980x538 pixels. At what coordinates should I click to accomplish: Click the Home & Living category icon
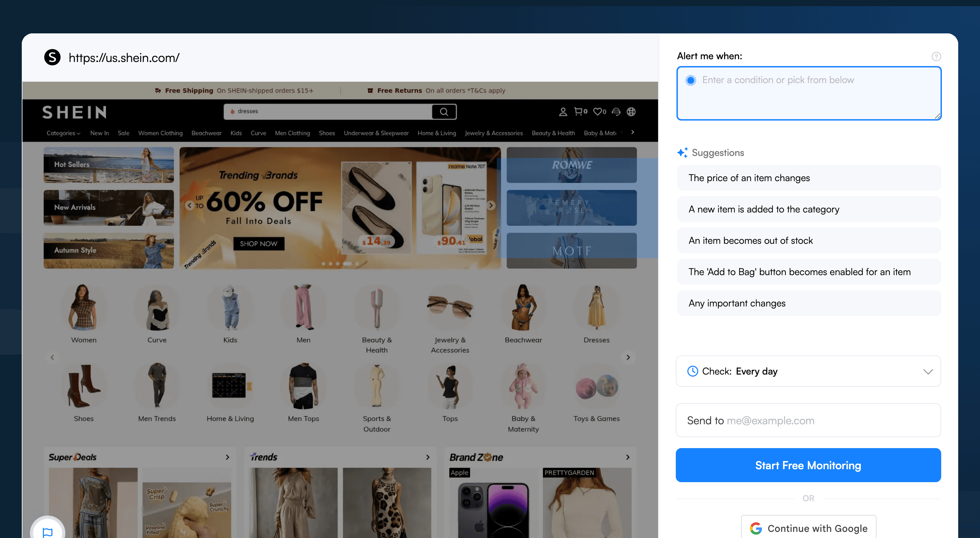230,386
